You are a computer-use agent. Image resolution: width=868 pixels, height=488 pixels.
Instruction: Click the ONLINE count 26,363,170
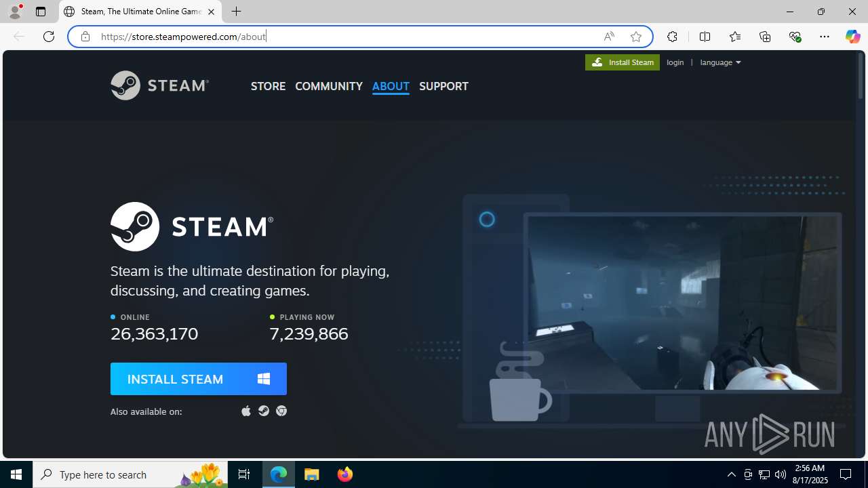(155, 333)
